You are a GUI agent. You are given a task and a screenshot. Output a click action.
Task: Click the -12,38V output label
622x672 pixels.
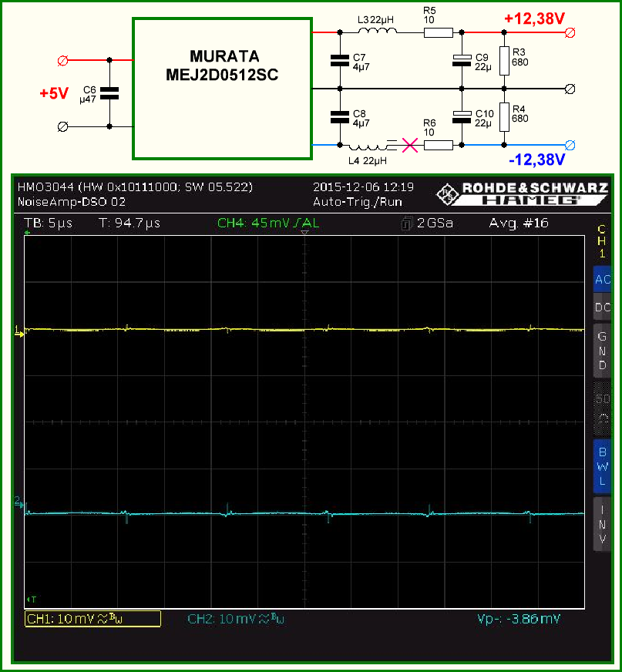[536, 160]
